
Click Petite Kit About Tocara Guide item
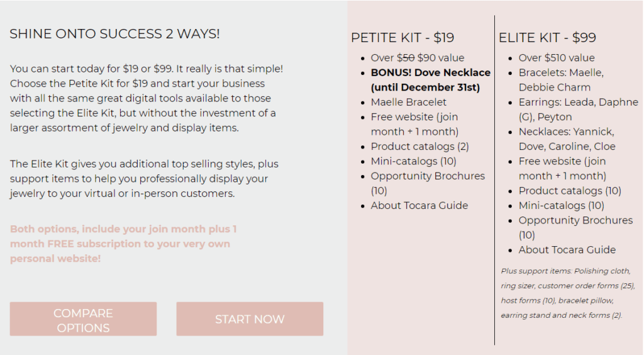(x=419, y=205)
